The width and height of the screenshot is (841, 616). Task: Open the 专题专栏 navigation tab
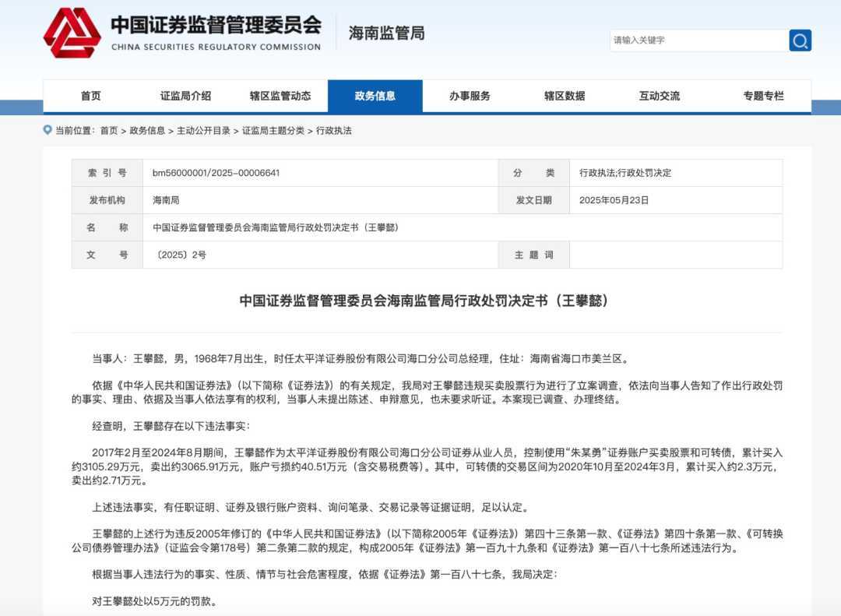tap(763, 96)
